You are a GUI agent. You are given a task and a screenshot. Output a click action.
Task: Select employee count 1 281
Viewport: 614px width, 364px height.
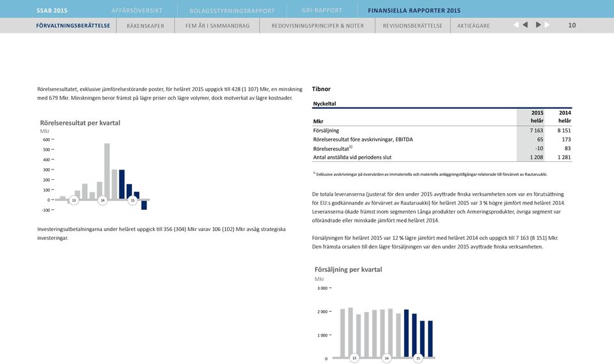point(564,157)
